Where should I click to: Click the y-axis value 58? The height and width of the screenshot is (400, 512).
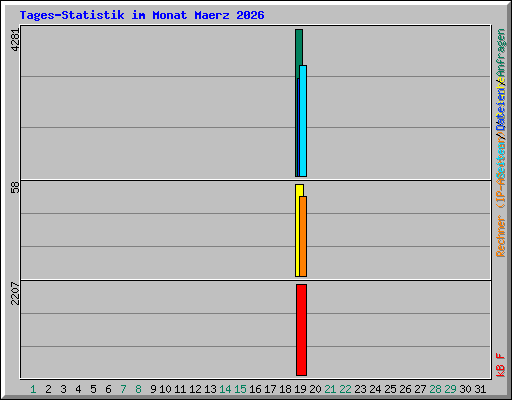15,188
